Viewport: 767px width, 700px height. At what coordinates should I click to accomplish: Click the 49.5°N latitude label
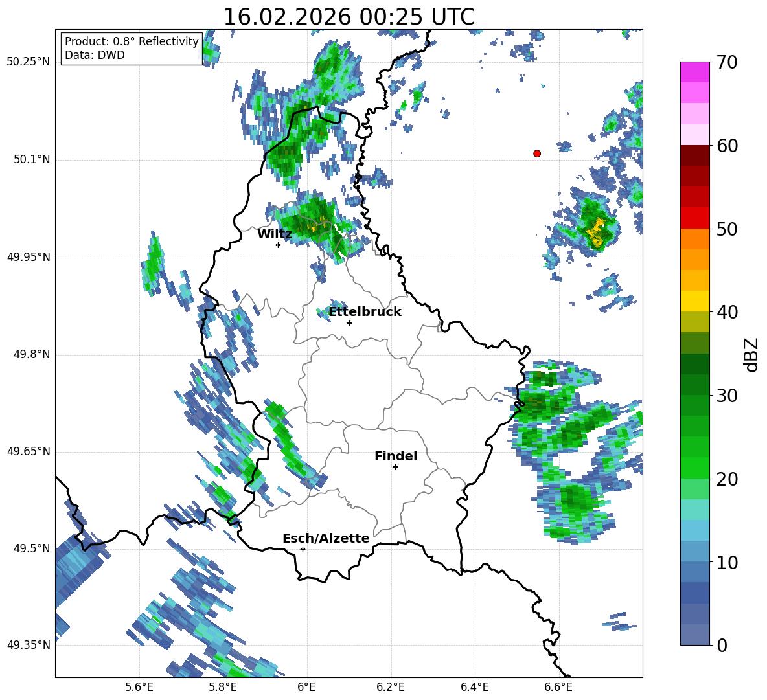coord(32,548)
